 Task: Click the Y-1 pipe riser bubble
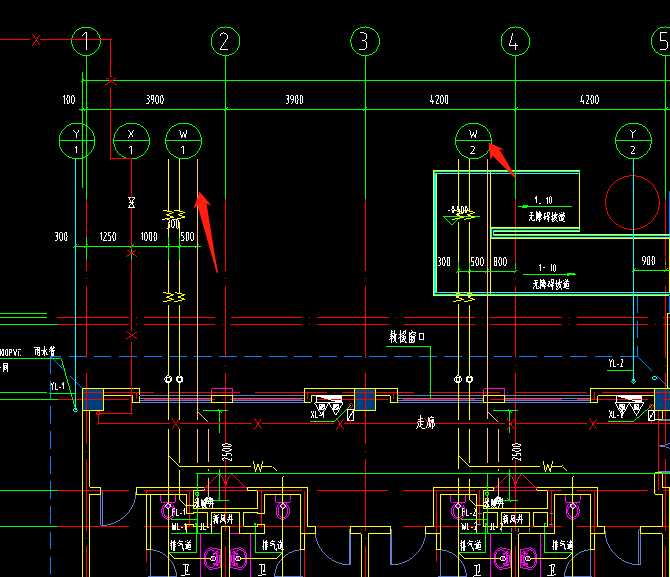click(x=76, y=141)
